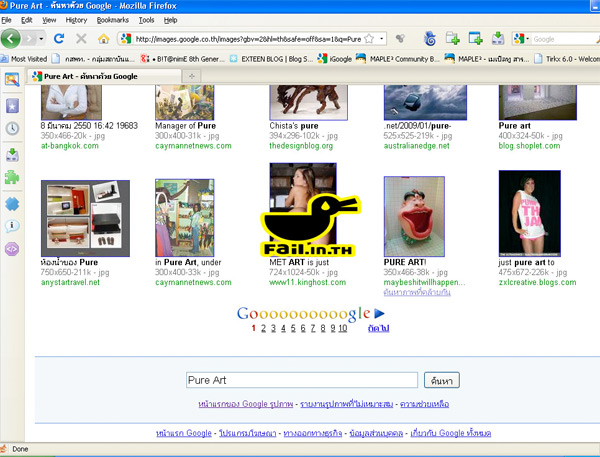This screenshot has width=600, height=457.
Task: Select the Pure Art Google tab
Action: (x=104, y=76)
